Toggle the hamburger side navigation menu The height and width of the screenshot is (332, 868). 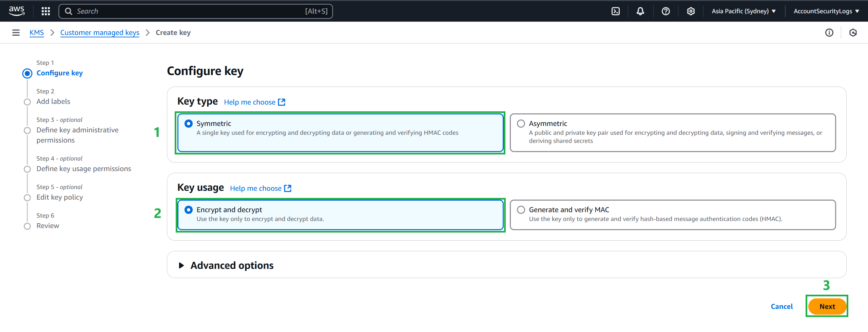[x=16, y=33]
